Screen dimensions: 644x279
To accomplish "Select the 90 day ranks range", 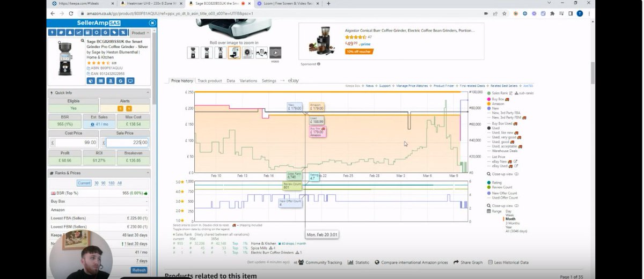I will (x=104, y=183).
